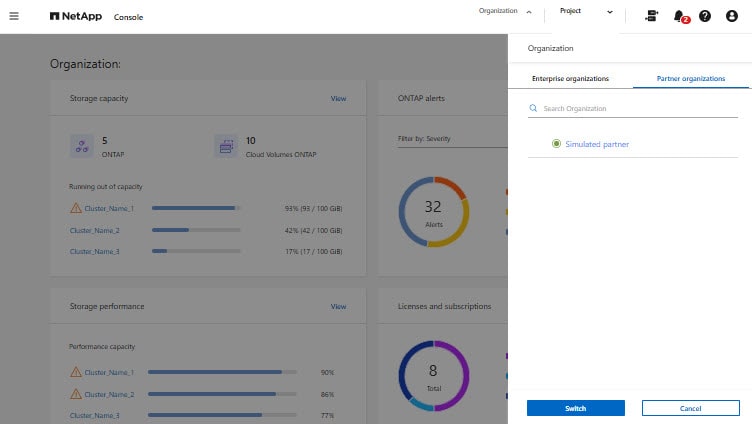This screenshot has width=752, height=424.
Task: Select the Partner organizations tab
Action: click(690, 78)
